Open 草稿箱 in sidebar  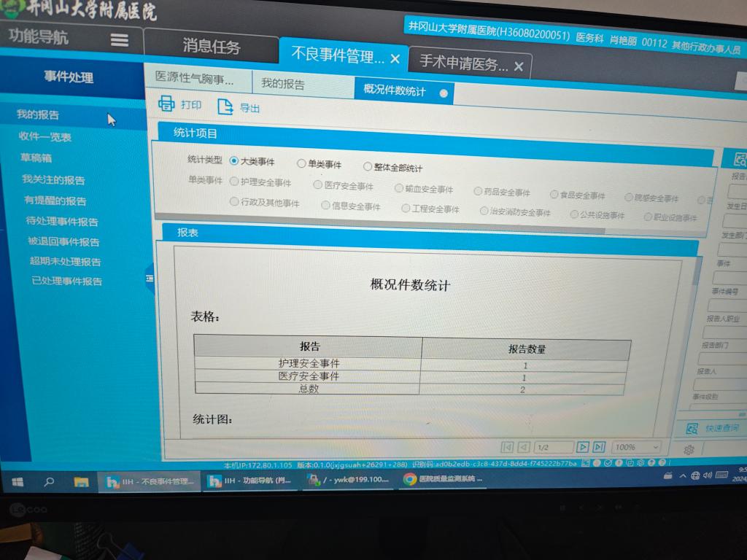(36, 157)
